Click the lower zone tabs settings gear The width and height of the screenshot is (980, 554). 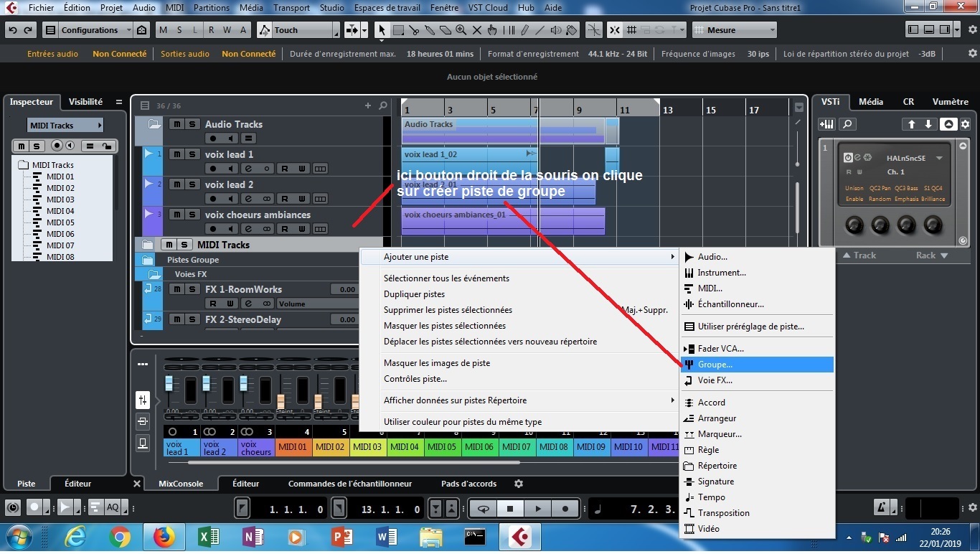click(x=519, y=484)
